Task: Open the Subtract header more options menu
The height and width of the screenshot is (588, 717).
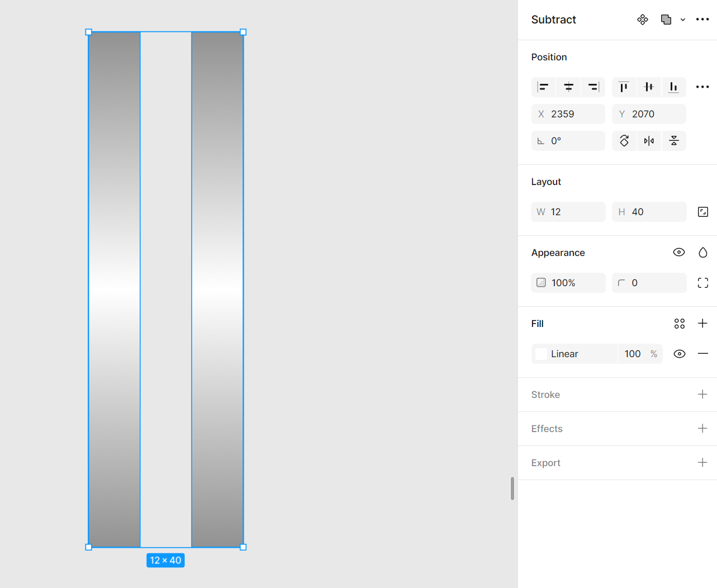Action: [702, 20]
